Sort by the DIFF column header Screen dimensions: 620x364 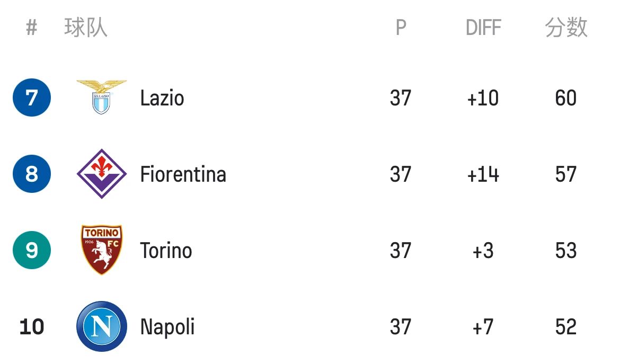(483, 28)
